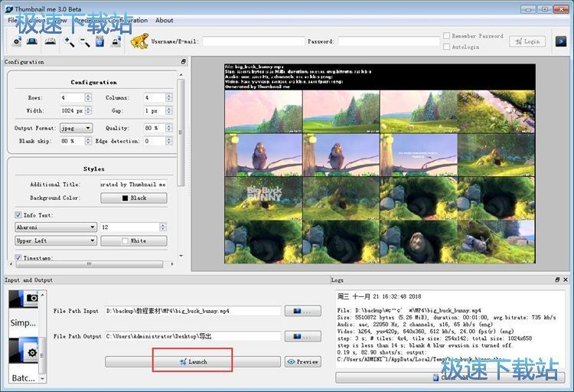Click the Launch button
Viewport: 574px width, 392px height.
coord(193,361)
